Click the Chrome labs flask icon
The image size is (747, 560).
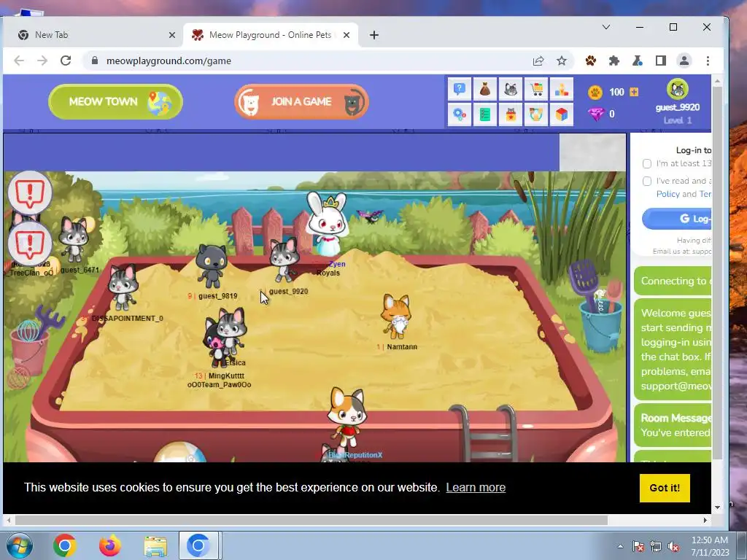638,61
